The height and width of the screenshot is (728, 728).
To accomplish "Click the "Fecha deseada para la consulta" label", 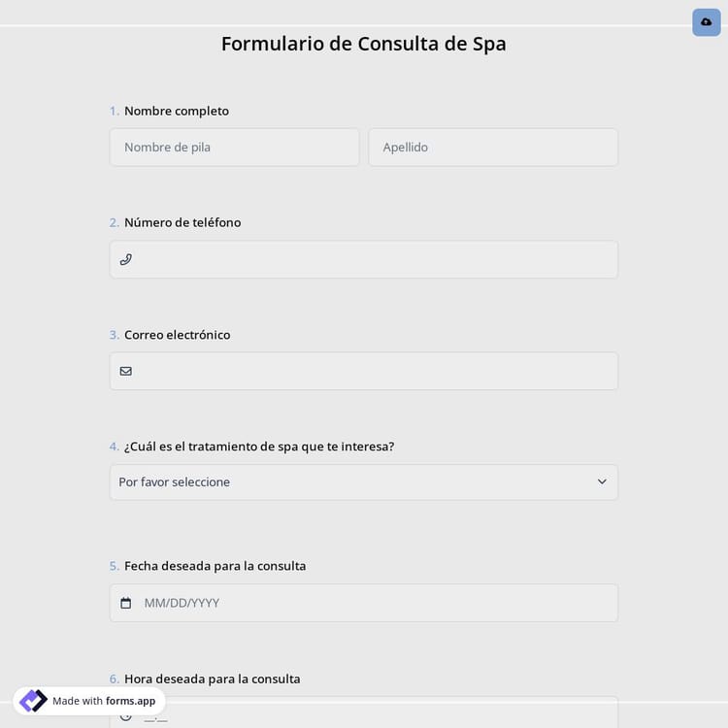I will (x=215, y=566).
